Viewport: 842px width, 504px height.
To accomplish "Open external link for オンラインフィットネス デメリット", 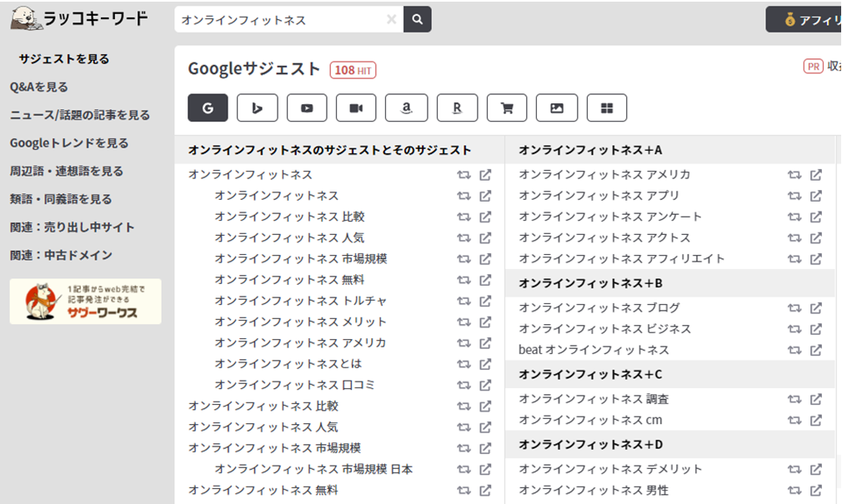I will [x=815, y=469].
